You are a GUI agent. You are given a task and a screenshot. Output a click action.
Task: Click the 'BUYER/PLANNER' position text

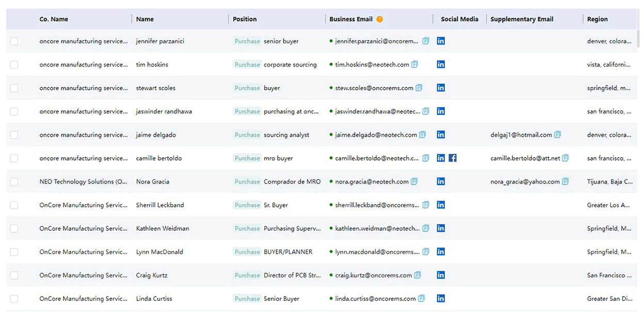[288, 252]
